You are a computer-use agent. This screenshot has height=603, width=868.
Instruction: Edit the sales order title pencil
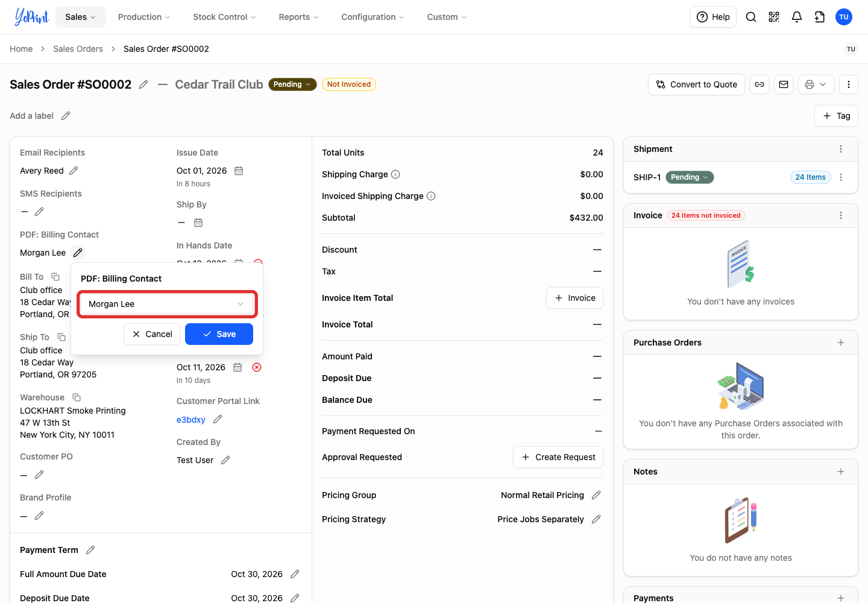click(143, 84)
